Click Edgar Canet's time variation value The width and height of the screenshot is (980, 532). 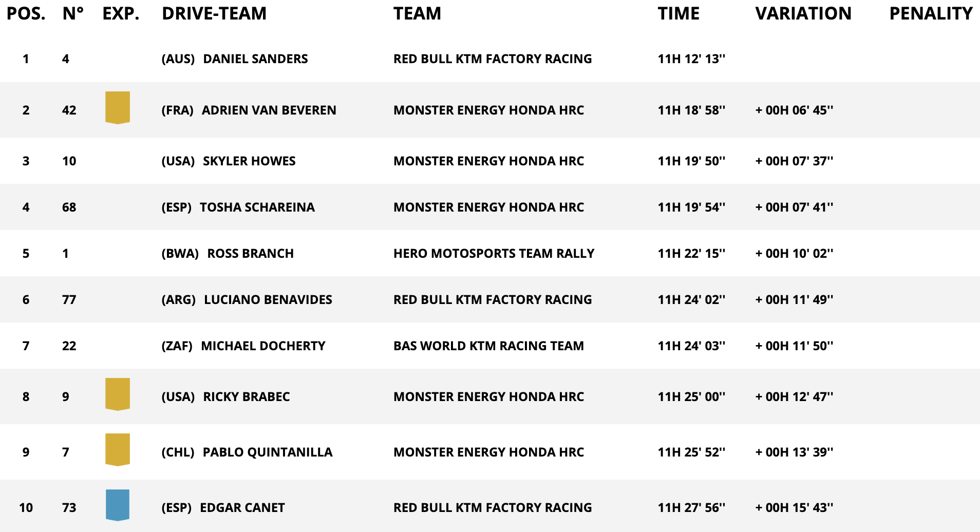point(794,508)
